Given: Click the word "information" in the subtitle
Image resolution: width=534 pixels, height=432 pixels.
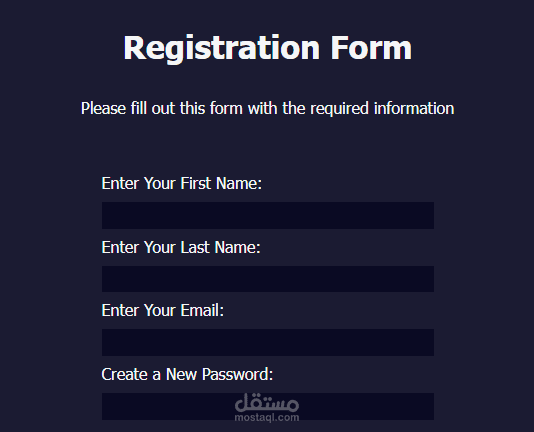Looking at the screenshot, I should coord(414,108).
